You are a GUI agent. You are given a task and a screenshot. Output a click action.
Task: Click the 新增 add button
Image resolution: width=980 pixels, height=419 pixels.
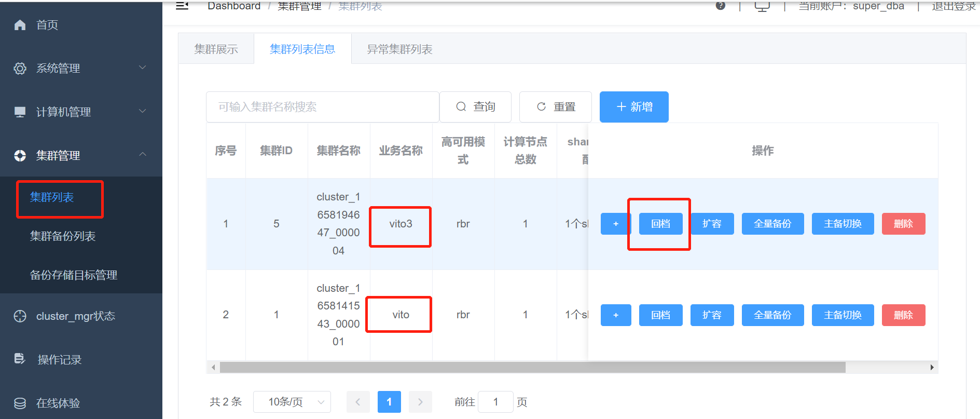(x=634, y=107)
